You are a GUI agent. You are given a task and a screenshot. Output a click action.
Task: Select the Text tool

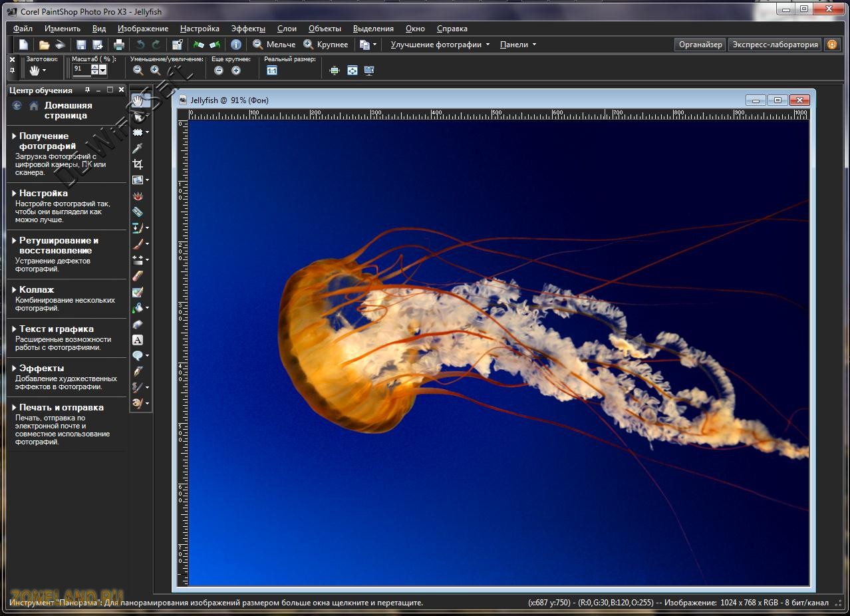[x=138, y=340]
